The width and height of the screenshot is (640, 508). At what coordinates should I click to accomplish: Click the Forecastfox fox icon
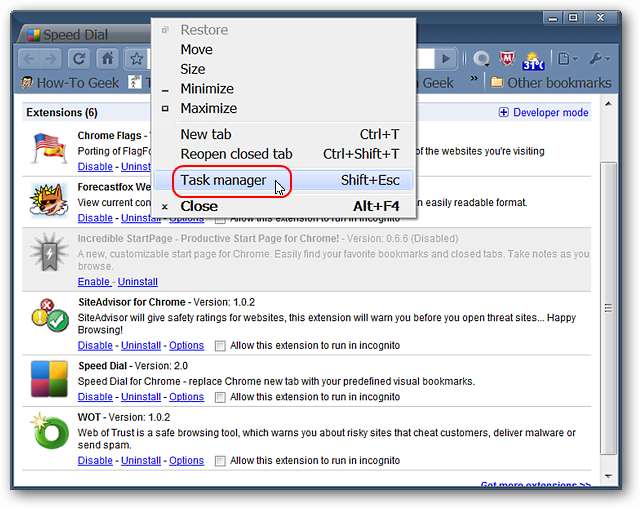pos(49,199)
